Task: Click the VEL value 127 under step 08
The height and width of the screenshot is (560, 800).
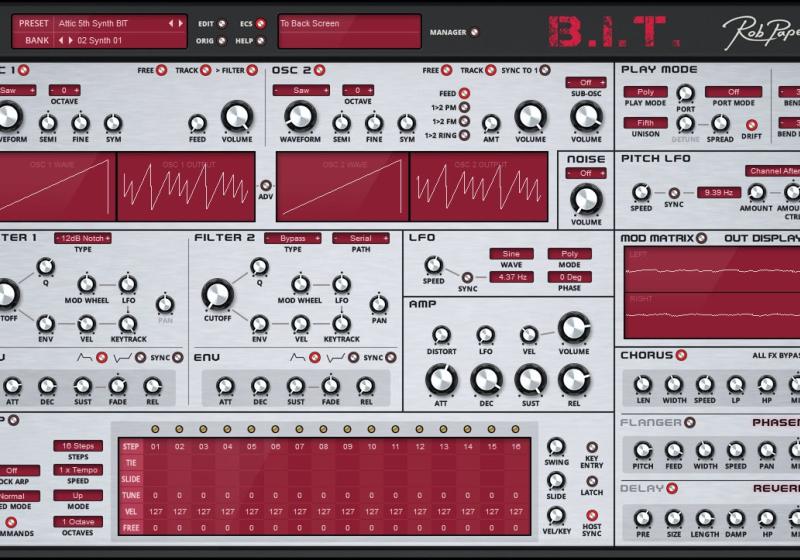Action: [x=323, y=512]
